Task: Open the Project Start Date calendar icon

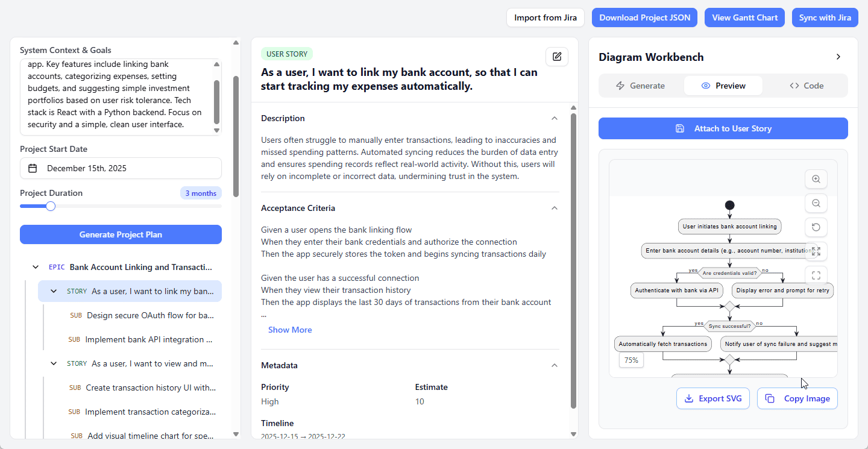Action: [x=33, y=168]
